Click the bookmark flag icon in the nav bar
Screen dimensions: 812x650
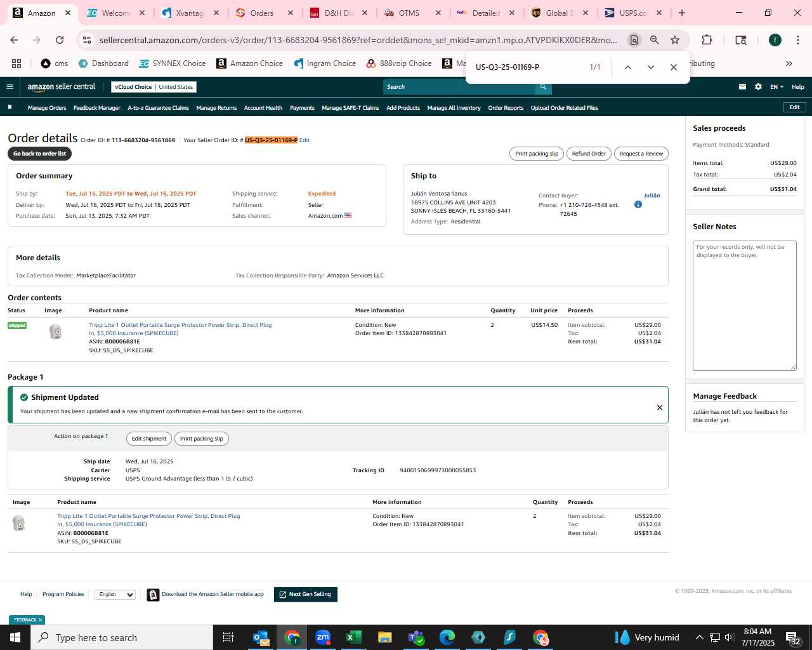click(x=10, y=107)
